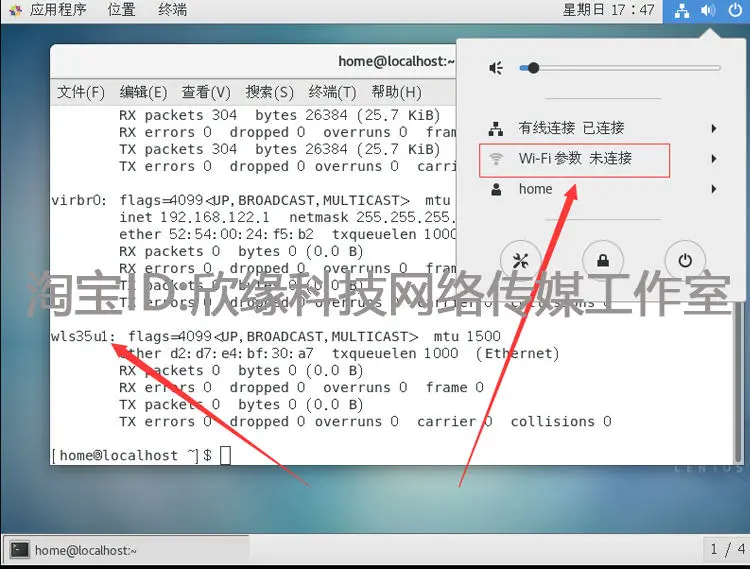Image resolution: width=750 pixels, height=569 pixels.
Task: Click wls35u1: interface name text
Action: pos(83,337)
